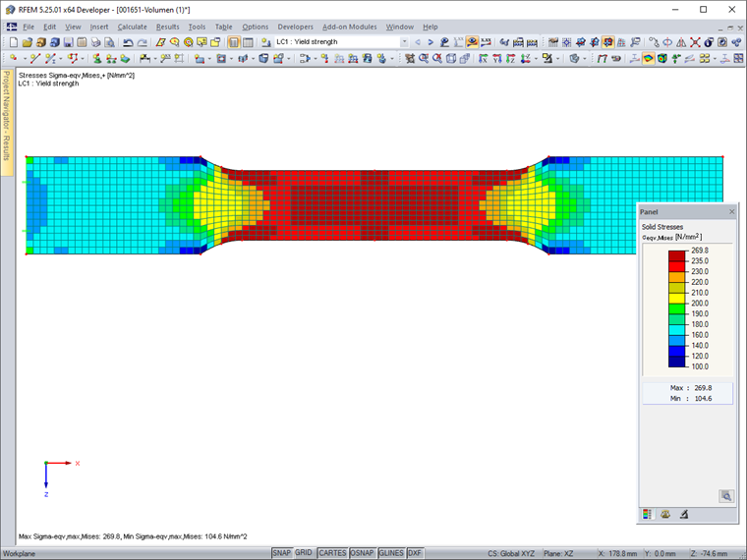The width and height of the screenshot is (747, 560).
Task: Open the Help menu
Action: [x=431, y=28]
